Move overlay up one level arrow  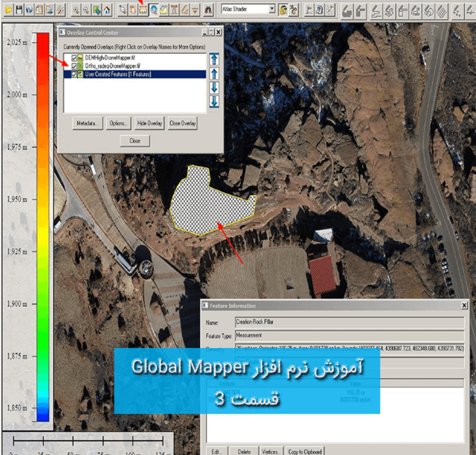pyautogui.click(x=214, y=73)
